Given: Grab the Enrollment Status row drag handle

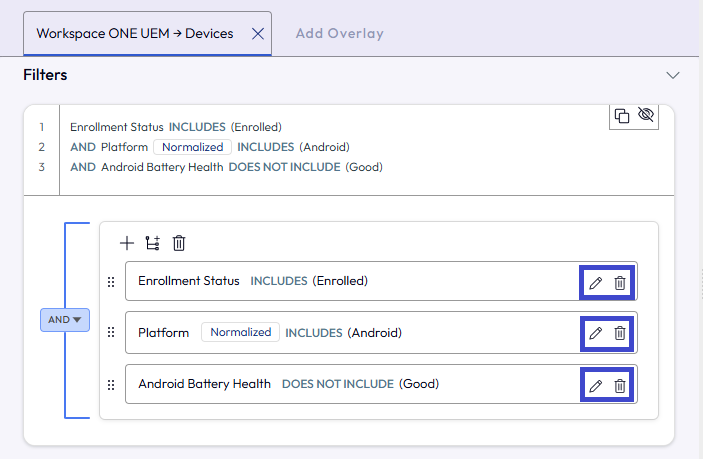Looking at the screenshot, I should (x=111, y=282).
